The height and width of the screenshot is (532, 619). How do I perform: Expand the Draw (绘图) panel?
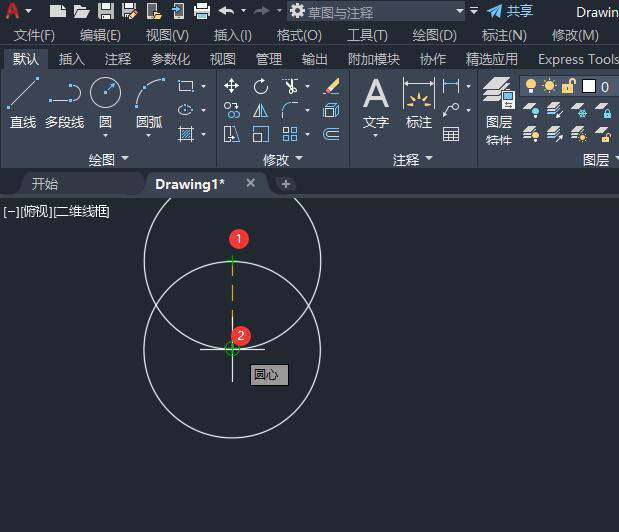tap(108, 159)
